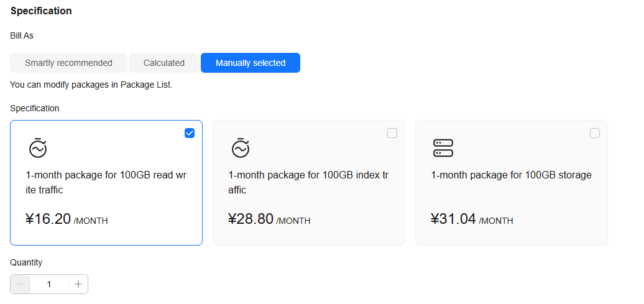Click the index traffic stopwatch icon
This screenshot has height=304, width=644.
(x=241, y=148)
